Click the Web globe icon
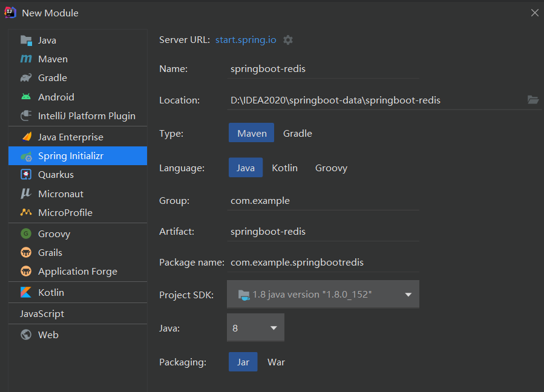 [x=26, y=335]
